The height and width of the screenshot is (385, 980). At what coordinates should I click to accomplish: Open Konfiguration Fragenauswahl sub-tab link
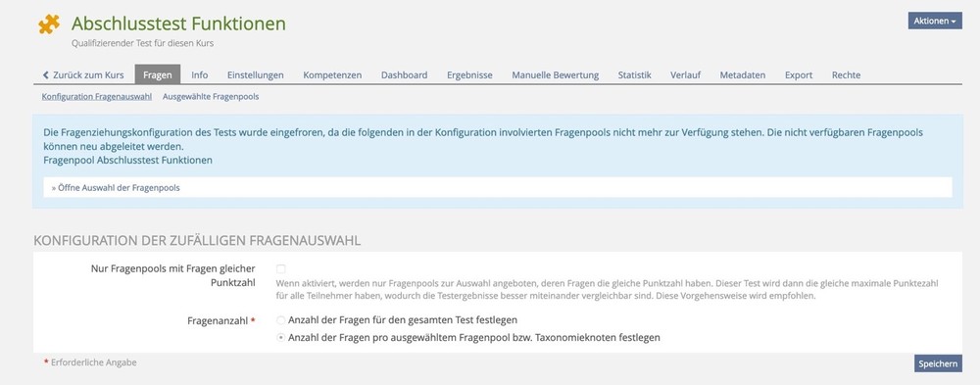click(97, 97)
